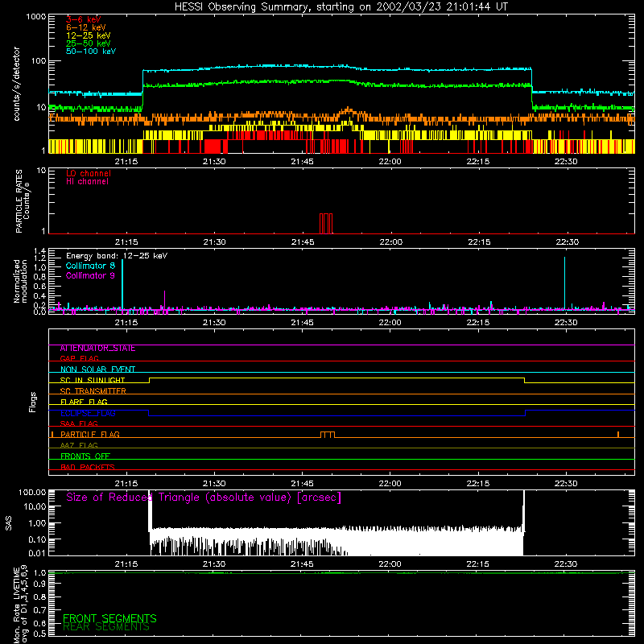Click the BAD_PACKETS flag label
644x644 pixels.
point(88,467)
